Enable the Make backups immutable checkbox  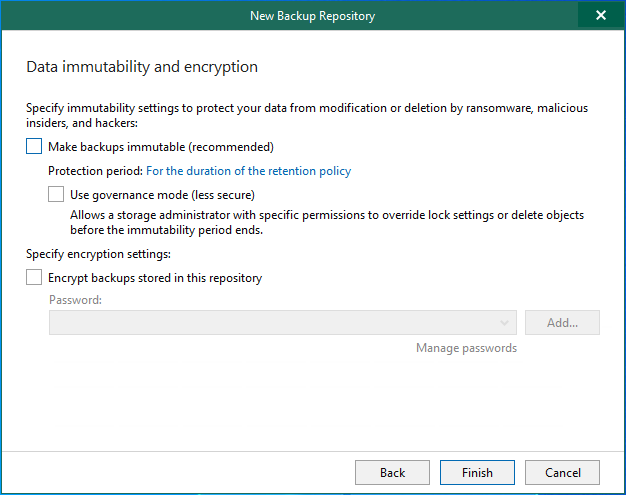pyautogui.click(x=34, y=146)
